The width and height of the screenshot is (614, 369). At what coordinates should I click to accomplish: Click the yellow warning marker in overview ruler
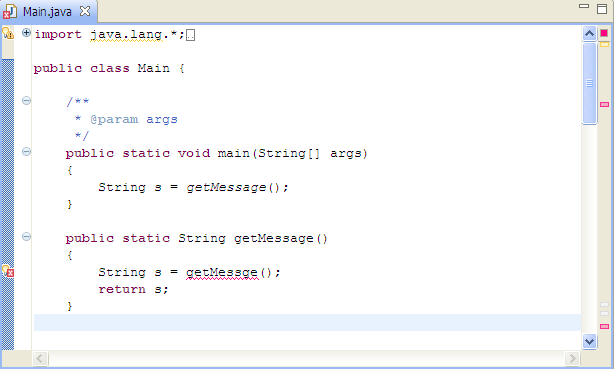pos(604,45)
